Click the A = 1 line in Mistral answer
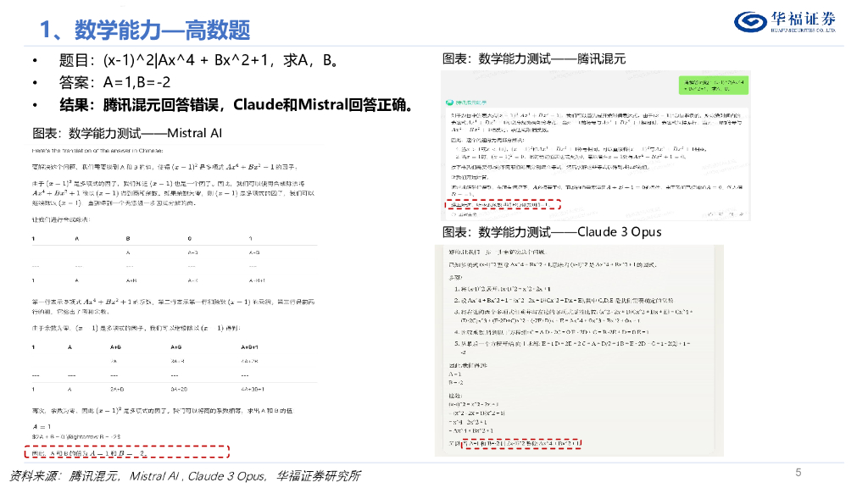Screen dimensions: 868x488 point(42,427)
